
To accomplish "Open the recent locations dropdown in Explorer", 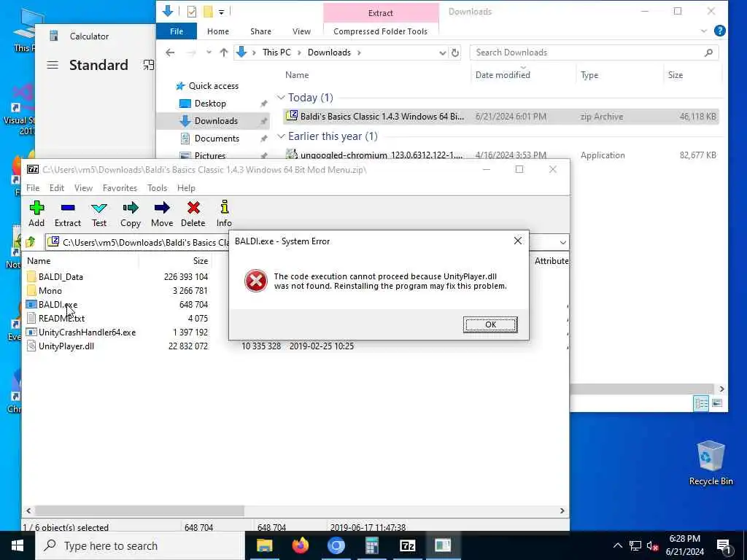I will coord(209,52).
